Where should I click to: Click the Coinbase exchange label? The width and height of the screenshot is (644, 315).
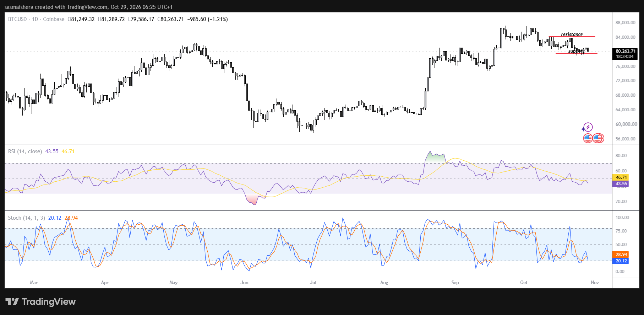click(54, 19)
